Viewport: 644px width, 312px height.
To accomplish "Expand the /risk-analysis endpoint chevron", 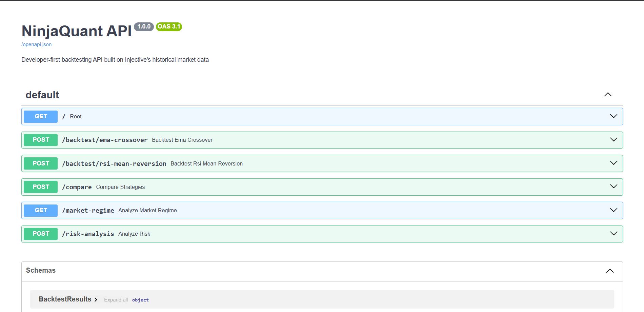I will click(613, 234).
